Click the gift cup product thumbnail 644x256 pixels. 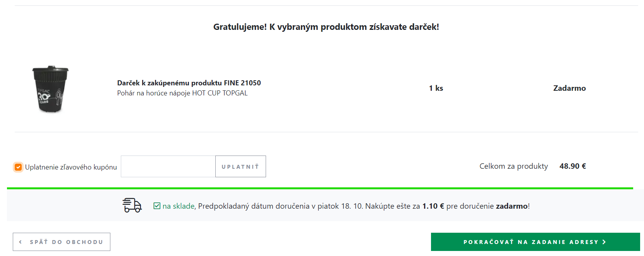pyautogui.click(x=50, y=90)
